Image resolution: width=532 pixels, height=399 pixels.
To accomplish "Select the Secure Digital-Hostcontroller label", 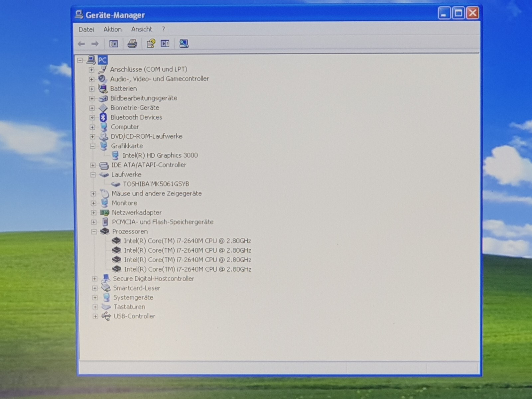I will [x=153, y=279].
